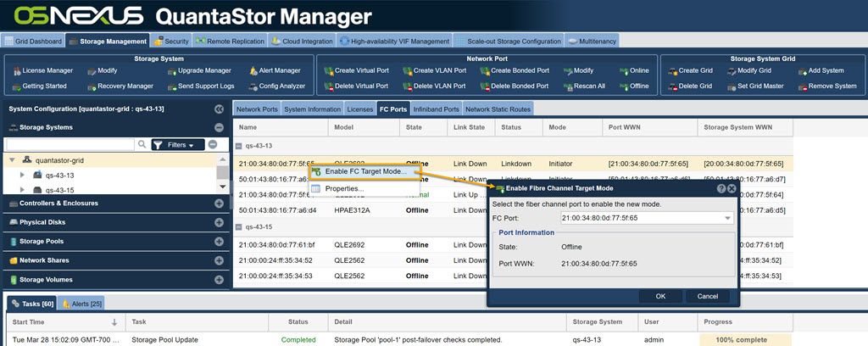Click Create VLAN Port
Image resolution: width=868 pixels, height=346 pixels.
[435, 71]
